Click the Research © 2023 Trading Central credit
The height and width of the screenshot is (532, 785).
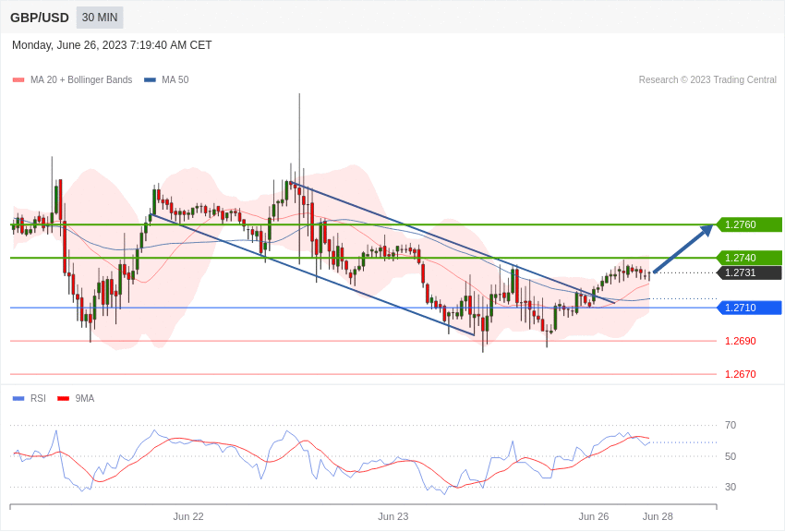tap(707, 80)
